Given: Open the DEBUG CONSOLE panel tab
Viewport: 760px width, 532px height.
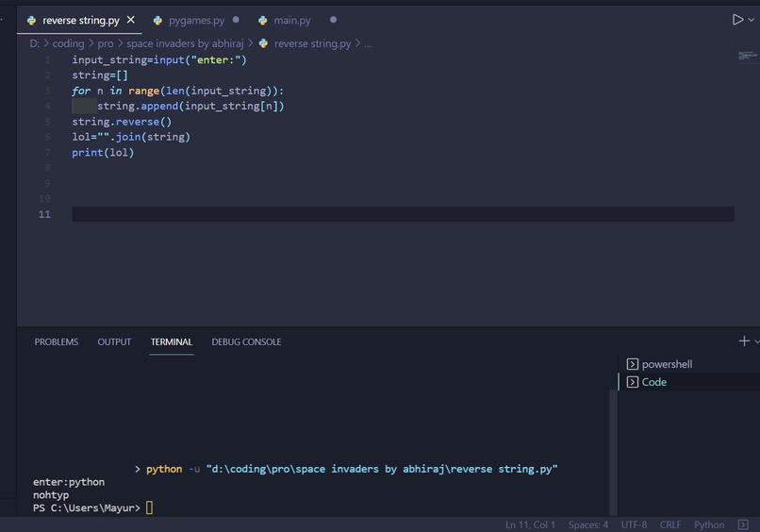Looking at the screenshot, I should pyautogui.click(x=246, y=341).
